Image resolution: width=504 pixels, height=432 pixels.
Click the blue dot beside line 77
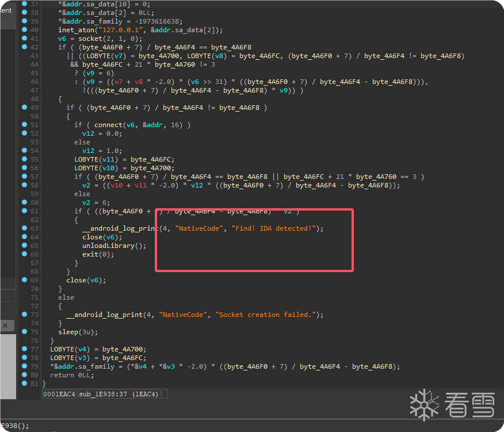point(24,349)
